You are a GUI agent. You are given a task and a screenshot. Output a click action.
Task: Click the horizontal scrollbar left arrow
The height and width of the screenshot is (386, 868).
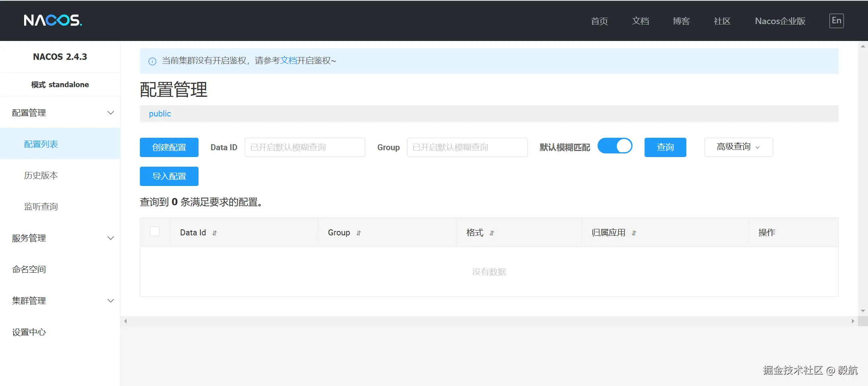(x=126, y=321)
